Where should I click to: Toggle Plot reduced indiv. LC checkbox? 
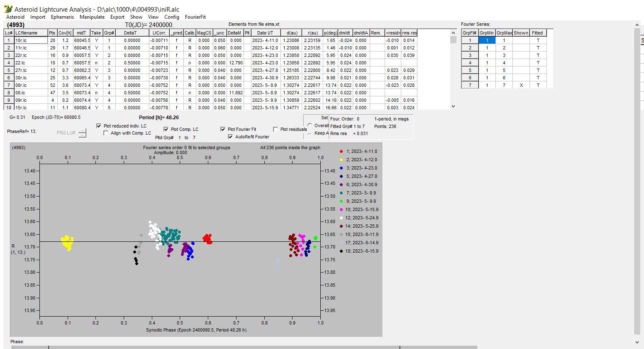[x=99, y=126]
